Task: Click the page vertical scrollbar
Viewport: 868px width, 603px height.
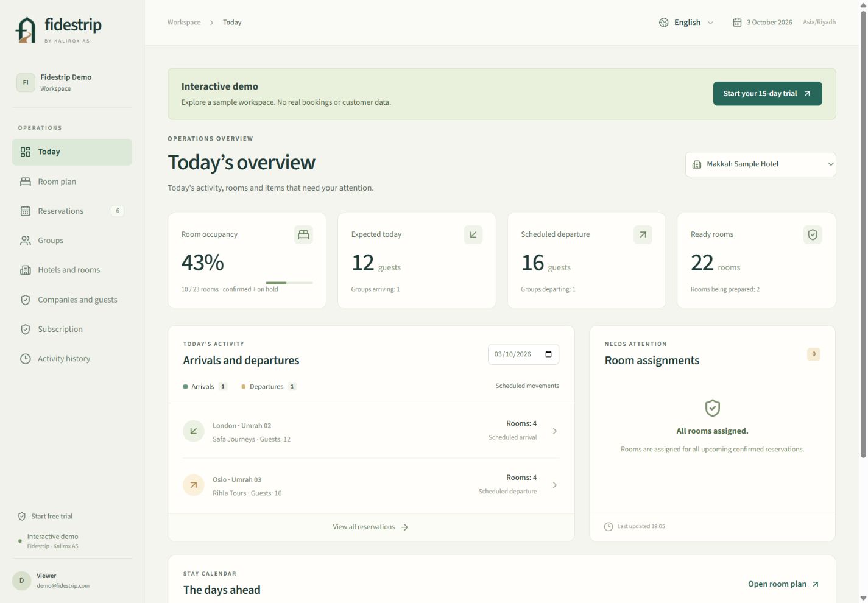Action: (x=863, y=234)
